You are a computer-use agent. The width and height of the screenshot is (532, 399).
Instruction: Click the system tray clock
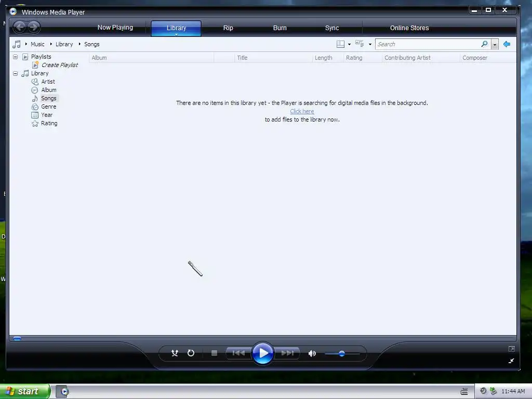coord(513,391)
